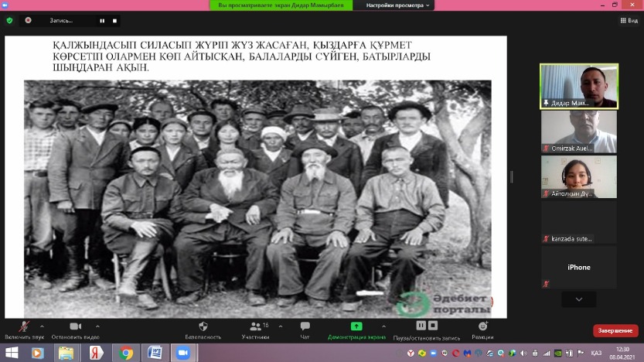Switch layout using the Вид button
The image size is (644, 362).
pos(628,21)
